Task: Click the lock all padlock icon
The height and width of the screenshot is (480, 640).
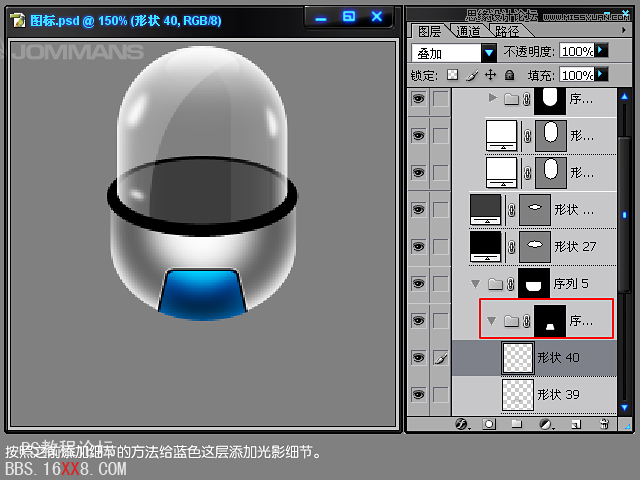Action: (509, 75)
